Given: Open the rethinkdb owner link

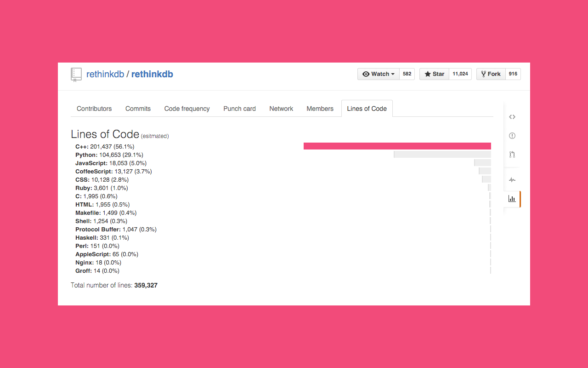Looking at the screenshot, I should point(105,74).
